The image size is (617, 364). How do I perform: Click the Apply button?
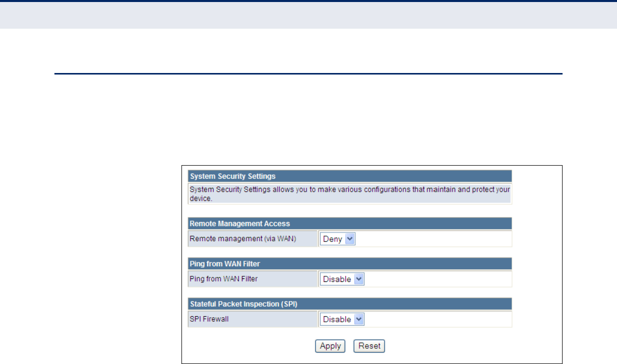pos(330,346)
